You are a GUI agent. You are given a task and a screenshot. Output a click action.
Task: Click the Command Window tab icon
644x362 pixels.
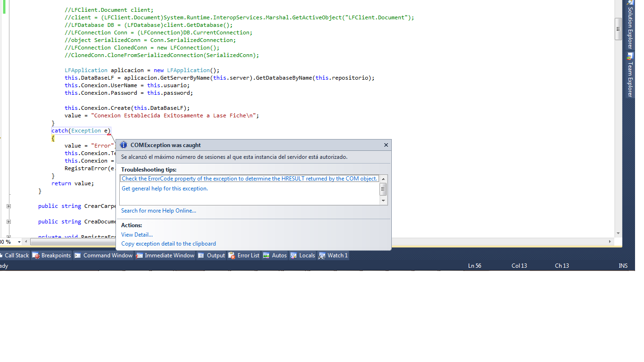tap(78, 255)
